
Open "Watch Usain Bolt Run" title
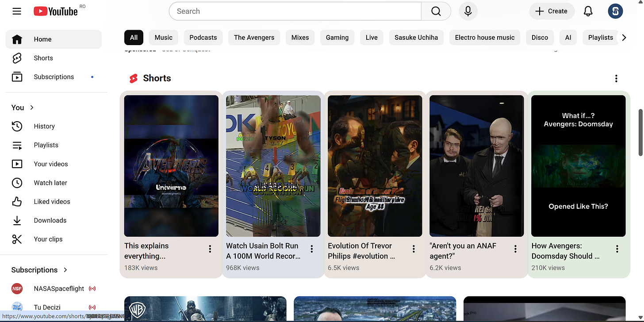263,251
